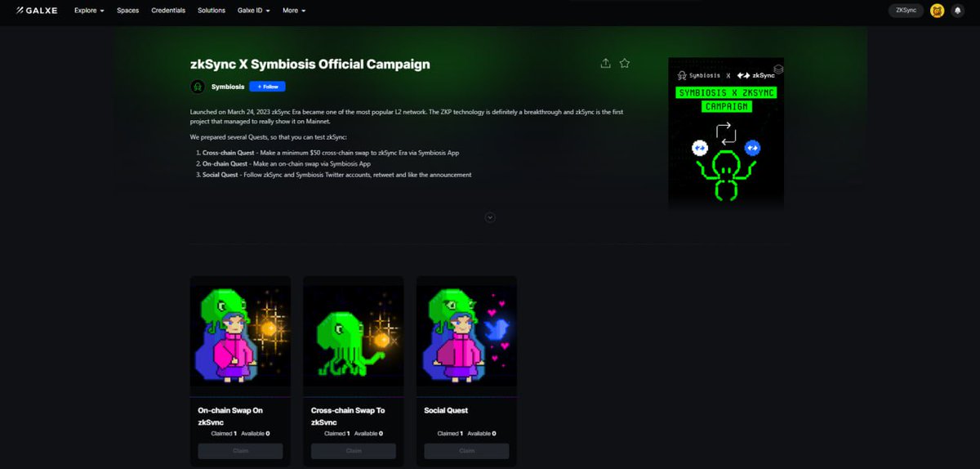Open Credentials page
The image size is (980, 469).
pos(168,11)
